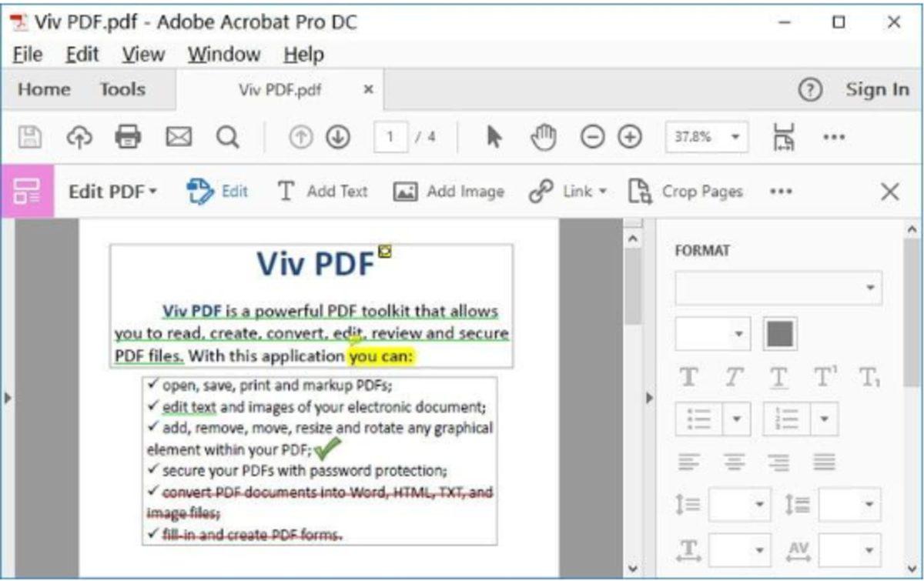
Task: Email the PDF using the envelope icon
Action: (177, 135)
